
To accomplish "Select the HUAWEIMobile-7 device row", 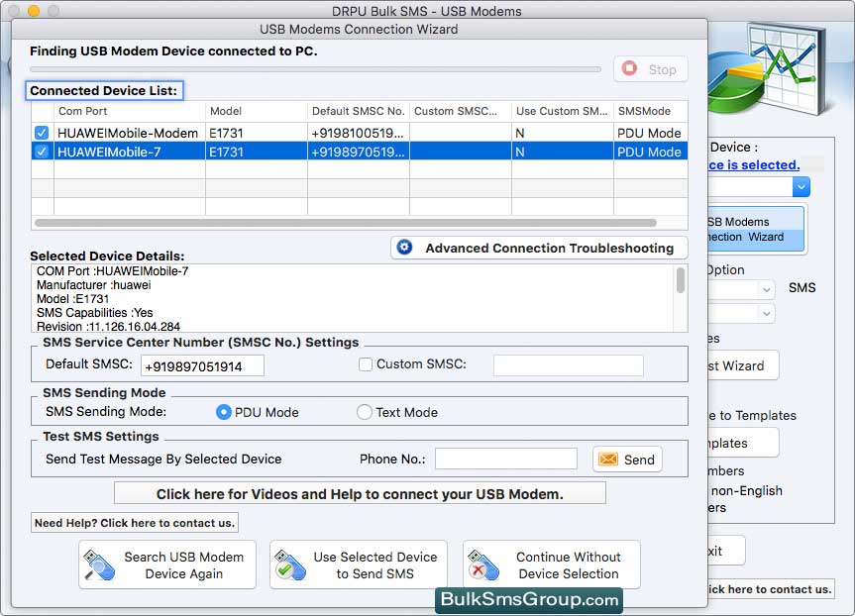I will point(360,152).
